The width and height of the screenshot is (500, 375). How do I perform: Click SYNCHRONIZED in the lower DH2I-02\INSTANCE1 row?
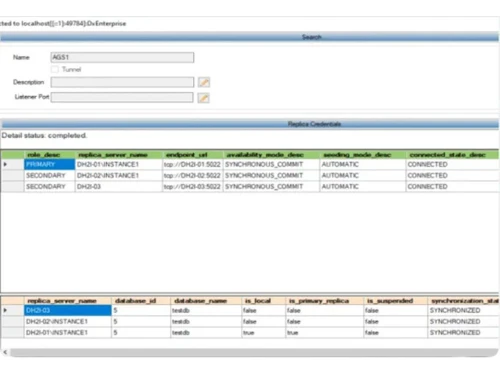point(463,321)
